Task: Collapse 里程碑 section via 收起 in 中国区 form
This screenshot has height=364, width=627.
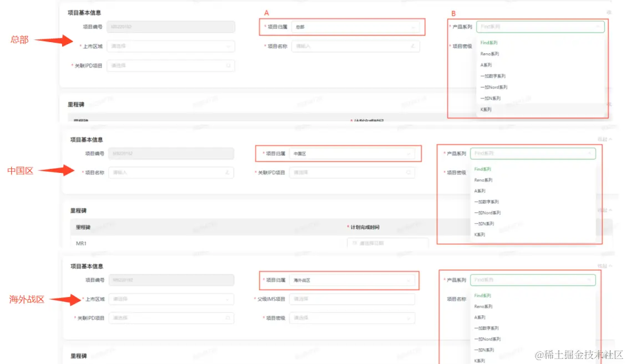Action: pyautogui.click(x=605, y=210)
